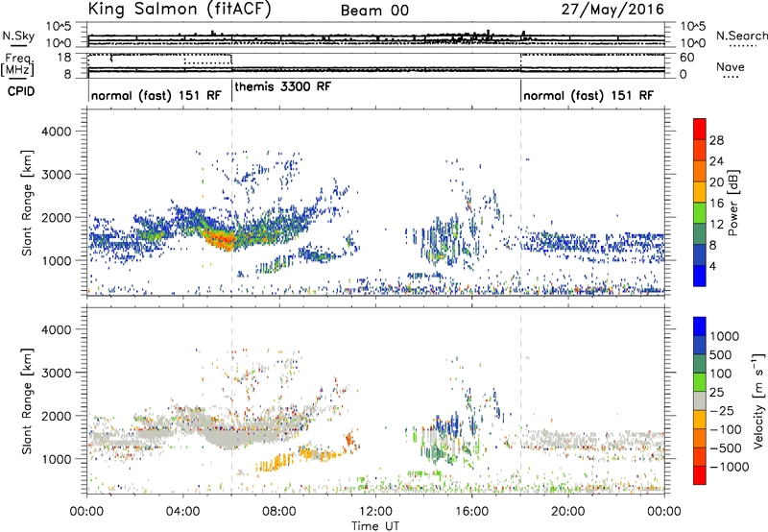This screenshot has height=532, width=768.
Task: Click the 'Time UT' axis title
Action: 375,525
